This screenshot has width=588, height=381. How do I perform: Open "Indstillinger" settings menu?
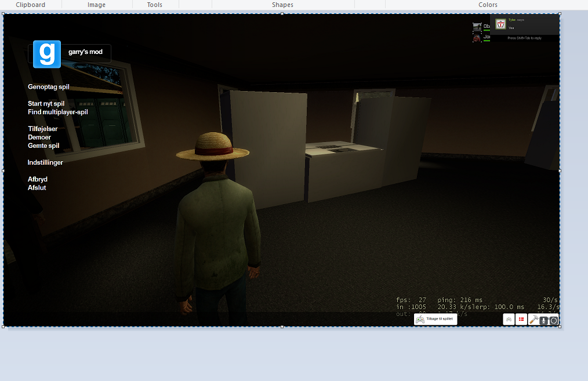pyautogui.click(x=45, y=162)
